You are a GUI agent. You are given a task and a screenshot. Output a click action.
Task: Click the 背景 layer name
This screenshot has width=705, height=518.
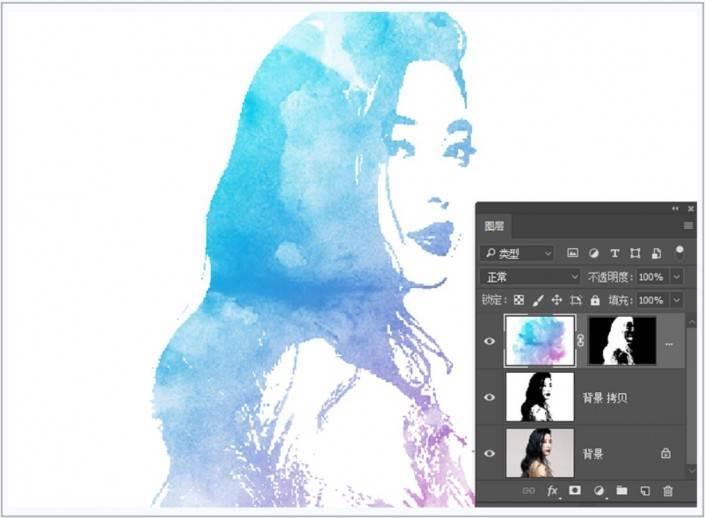[x=593, y=454]
